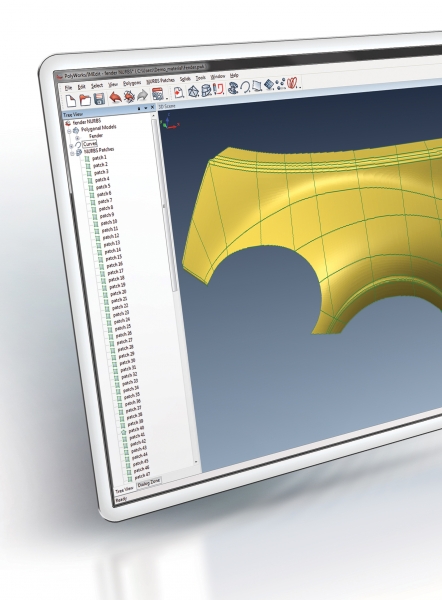
Task: Click Tree View scrollbar up arrow
Action: pyautogui.click(x=153, y=115)
